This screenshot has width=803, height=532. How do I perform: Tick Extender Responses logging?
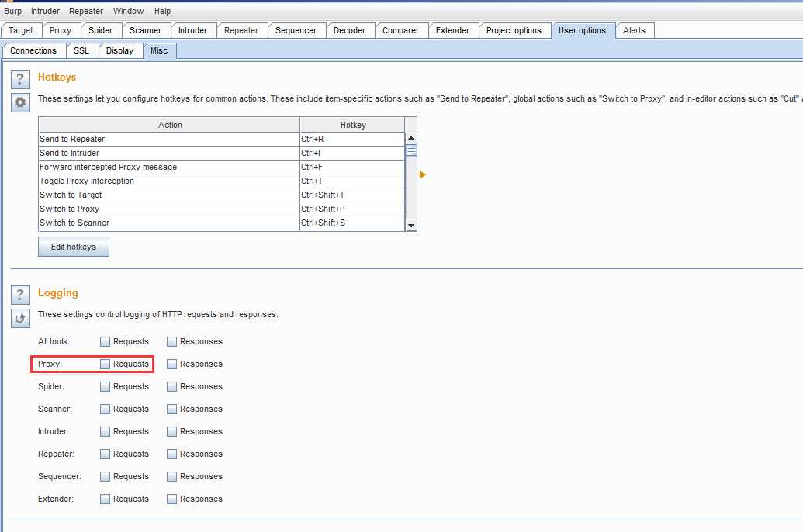(171, 499)
